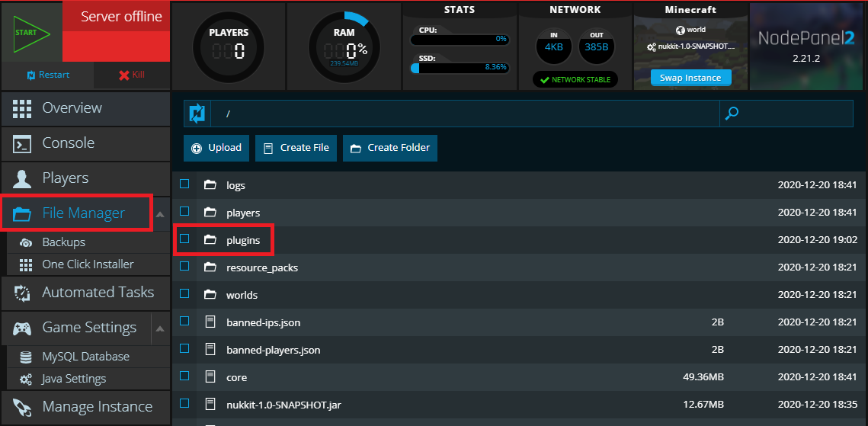868x426 pixels.
Task: Click the Create Folder button
Action: [390, 148]
